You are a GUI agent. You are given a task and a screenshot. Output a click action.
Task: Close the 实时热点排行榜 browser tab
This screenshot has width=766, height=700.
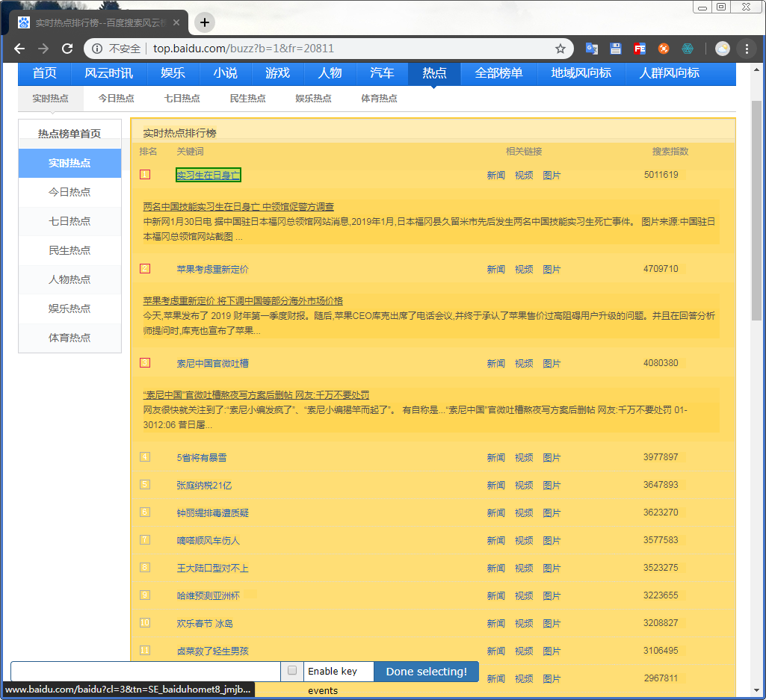click(176, 22)
